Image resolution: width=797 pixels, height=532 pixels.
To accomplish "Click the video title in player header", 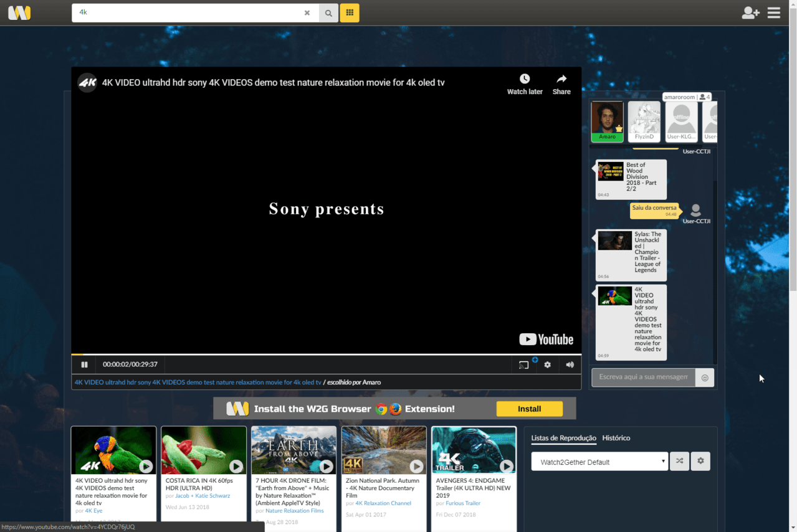I will [x=273, y=83].
